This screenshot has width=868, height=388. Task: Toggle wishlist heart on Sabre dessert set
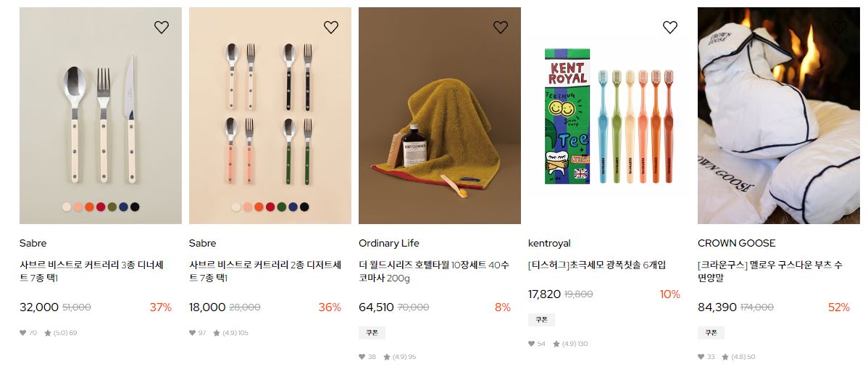pos(331,27)
